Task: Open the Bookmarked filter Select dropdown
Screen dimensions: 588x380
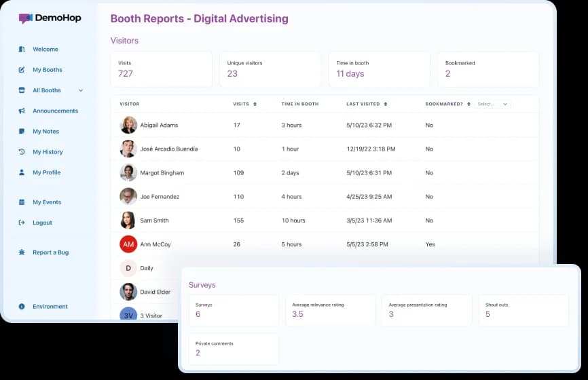Action: [x=492, y=104]
